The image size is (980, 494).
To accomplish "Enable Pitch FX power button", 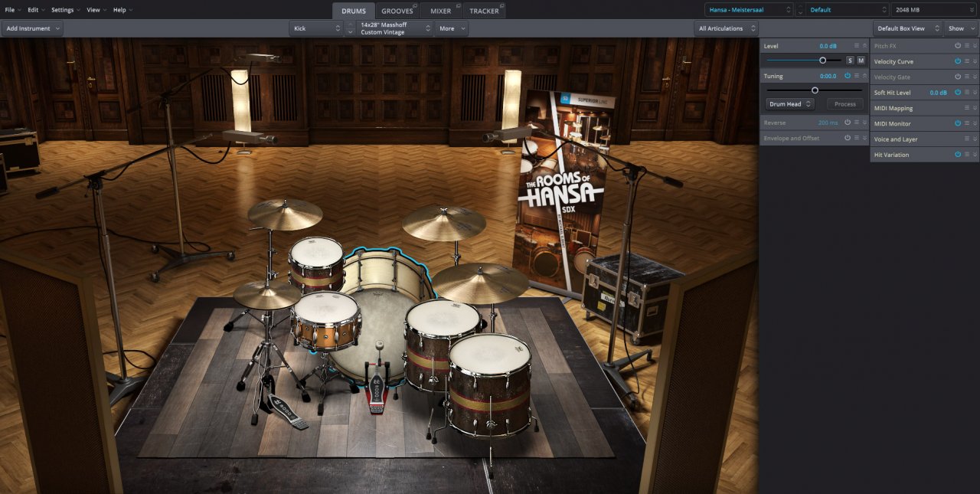I will (x=958, y=46).
